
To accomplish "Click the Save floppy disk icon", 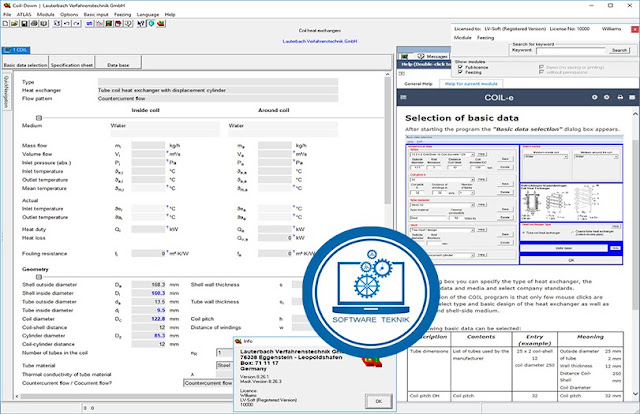I will (24, 24).
